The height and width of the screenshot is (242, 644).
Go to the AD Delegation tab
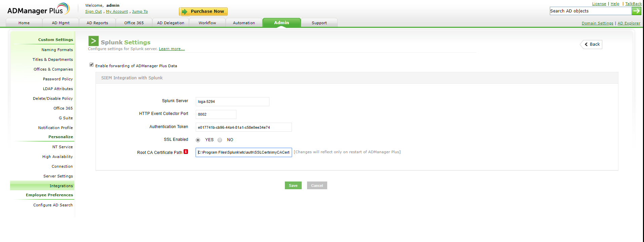click(x=171, y=23)
